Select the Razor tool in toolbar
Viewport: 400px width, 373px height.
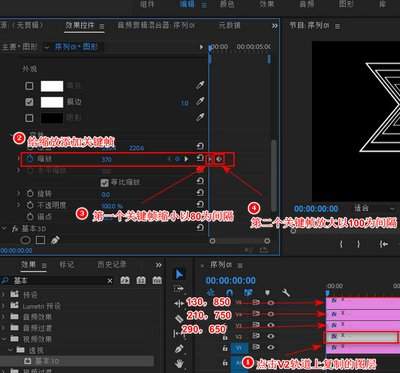[x=179, y=319]
